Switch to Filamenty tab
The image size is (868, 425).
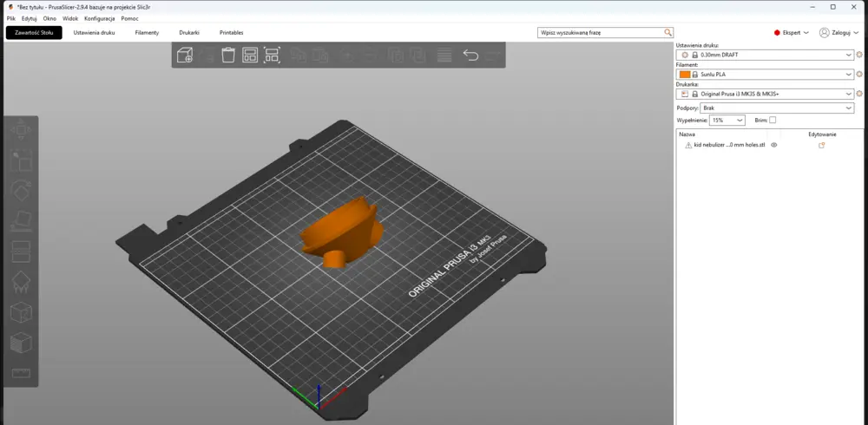pyautogui.click(x=147, y=33)
